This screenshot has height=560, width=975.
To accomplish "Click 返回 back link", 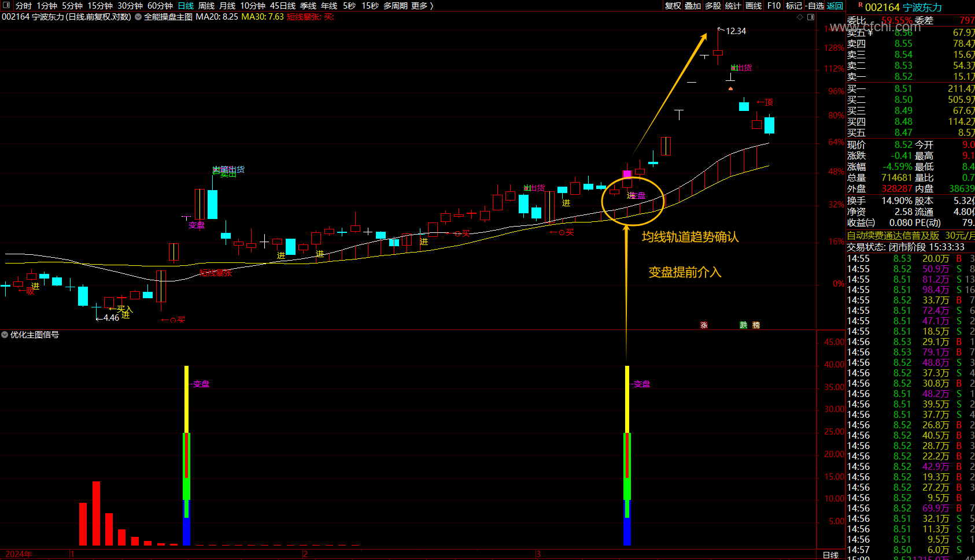I will (835, 5).
